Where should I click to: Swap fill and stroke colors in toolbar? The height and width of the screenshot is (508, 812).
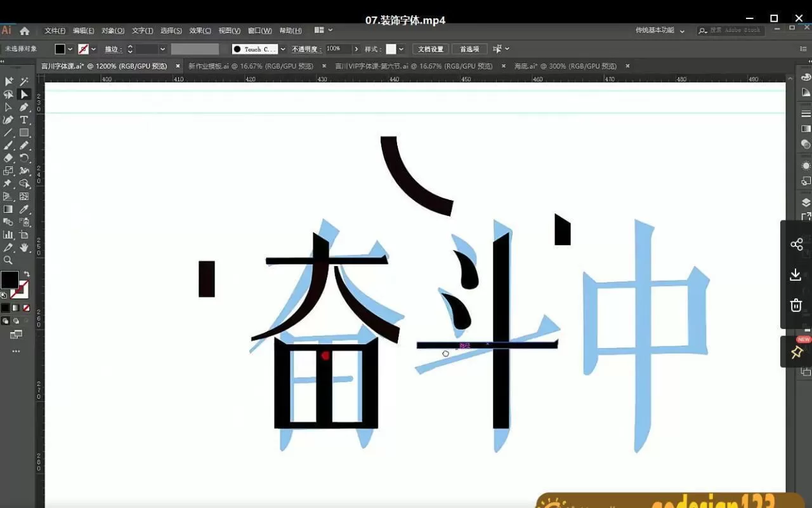(x=27, y=272)
